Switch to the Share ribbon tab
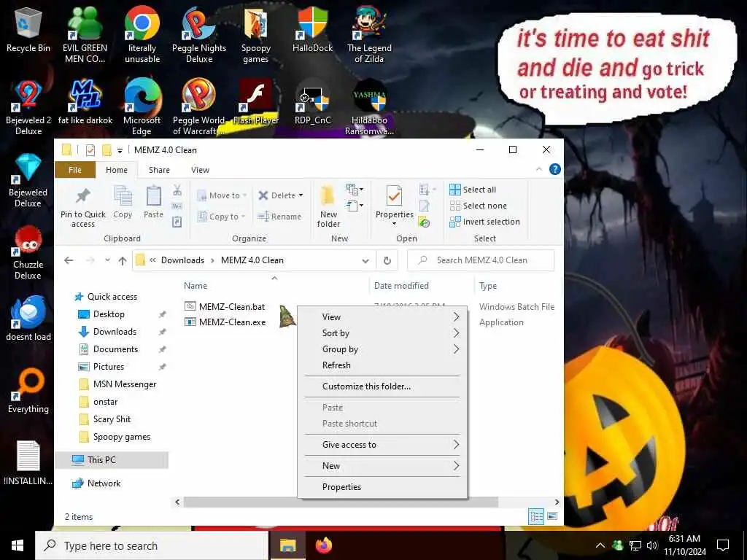Viewport: 747px width, 560px height. coord(159,170)
